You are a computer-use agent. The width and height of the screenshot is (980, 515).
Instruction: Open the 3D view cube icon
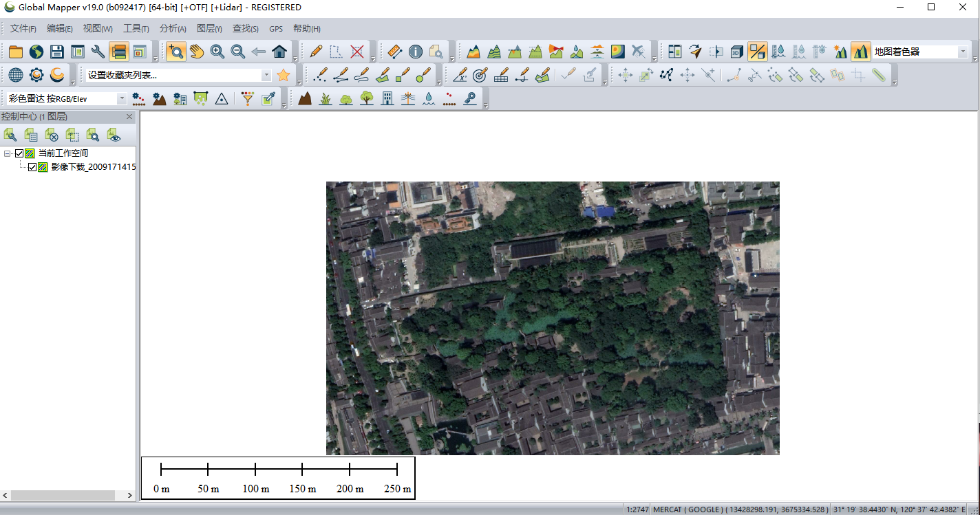point(736,52)
